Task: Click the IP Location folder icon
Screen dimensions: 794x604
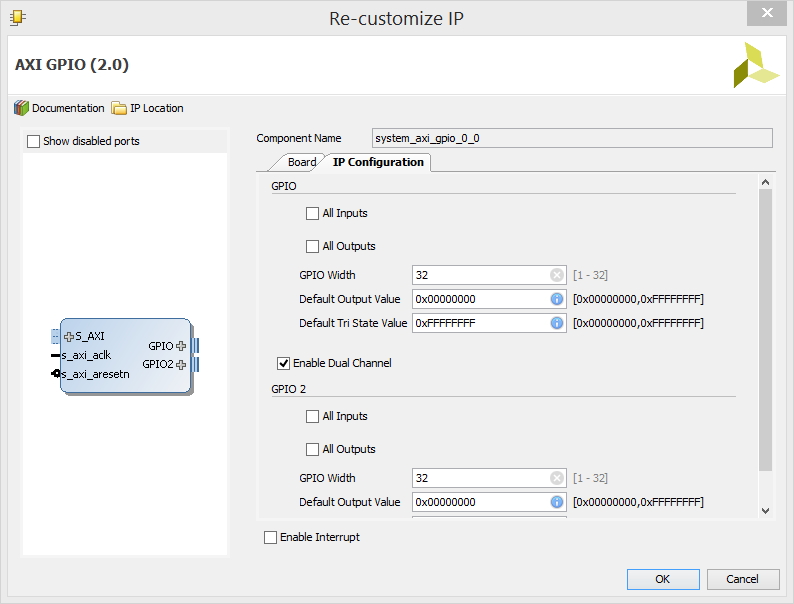Action: [x=119, y=108]
